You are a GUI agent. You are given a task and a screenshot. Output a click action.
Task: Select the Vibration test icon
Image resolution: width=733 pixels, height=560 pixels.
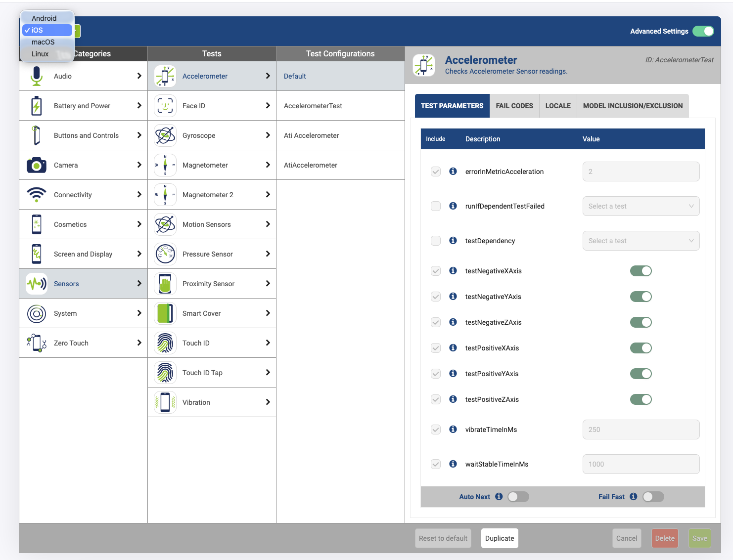[x=165, y=402]
